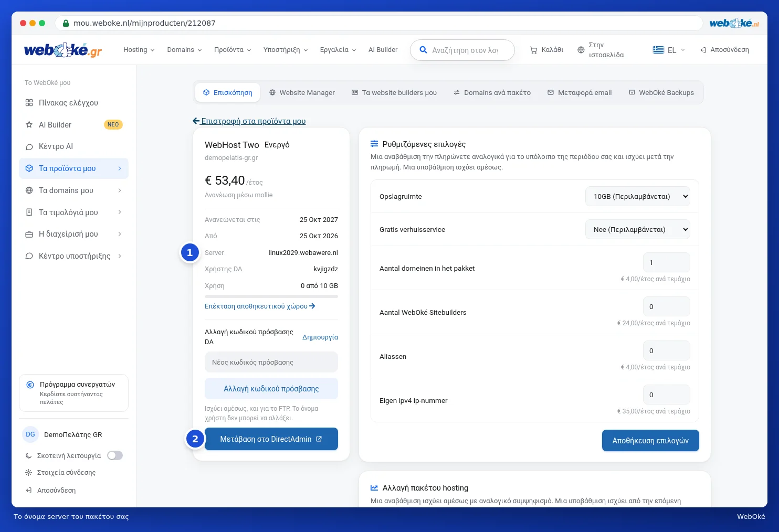Open Πίνακας ελέγχου dashboard in sidebar
The width and height of the screenshot is (779, 532).
click(x=73, y=103)
